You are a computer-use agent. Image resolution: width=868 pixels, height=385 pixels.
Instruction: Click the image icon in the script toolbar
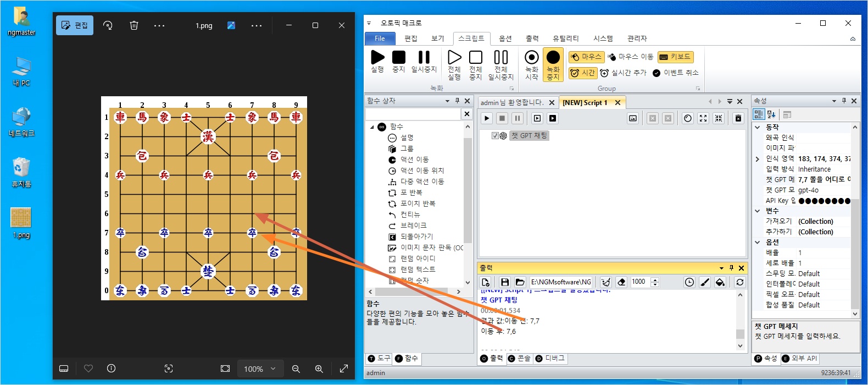coord(633,118)
